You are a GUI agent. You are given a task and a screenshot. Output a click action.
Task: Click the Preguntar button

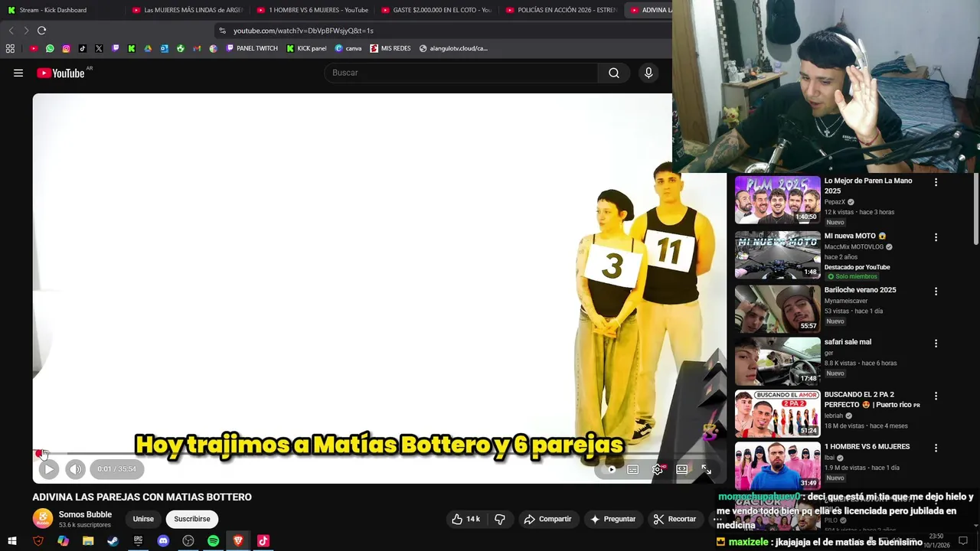612,519
